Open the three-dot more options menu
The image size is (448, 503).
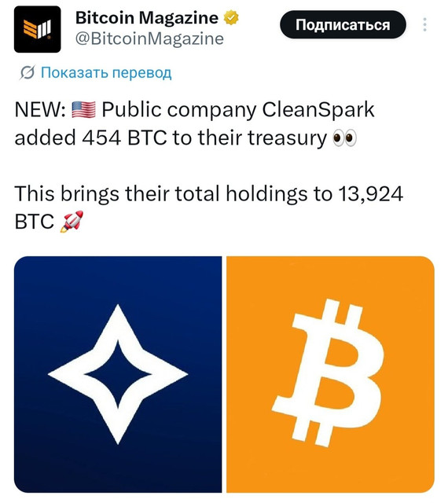(424, 24)
